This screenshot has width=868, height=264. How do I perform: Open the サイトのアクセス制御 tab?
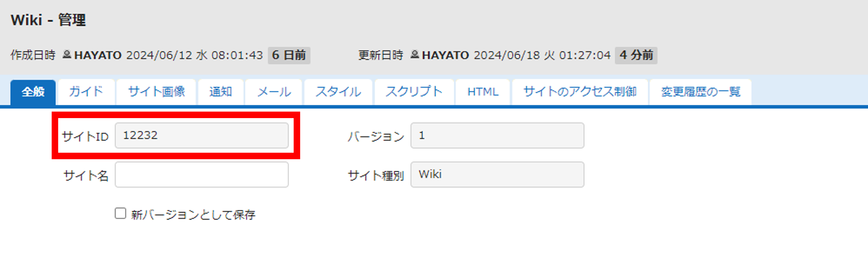pyautogui.click(x=580, y=92)
